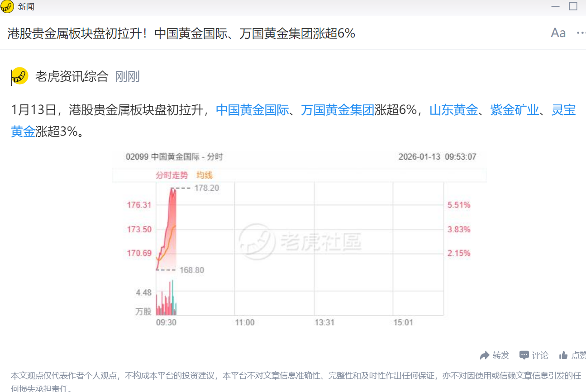
Task: Minimize the 新闻 window
Action: coord(555,7)
